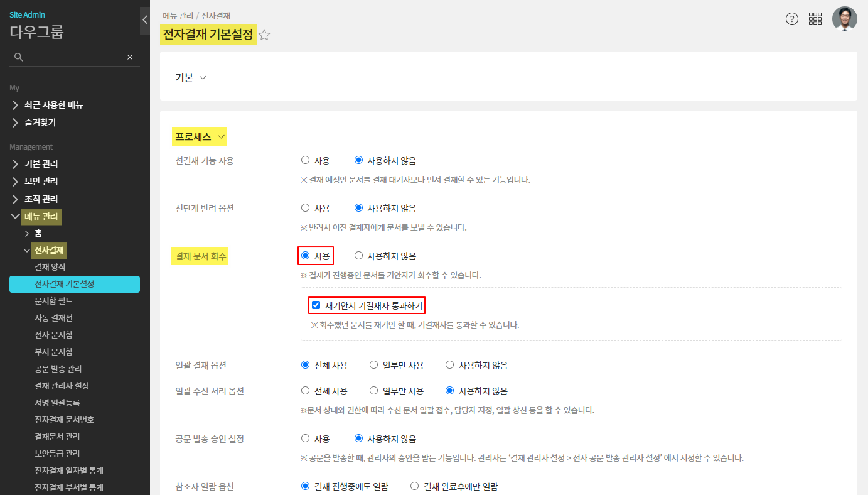Expand 보안 관리 menu in sidebar

click(41, 182)
